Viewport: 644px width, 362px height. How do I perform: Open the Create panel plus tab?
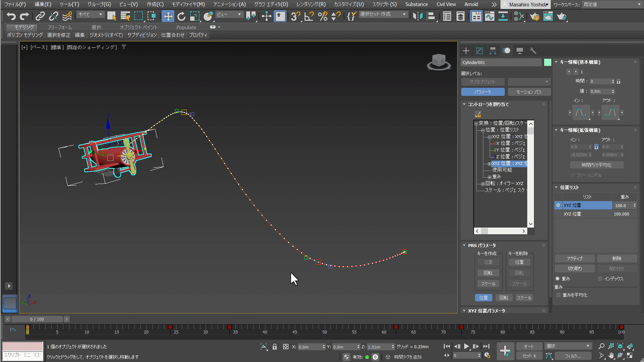(466, 51)
